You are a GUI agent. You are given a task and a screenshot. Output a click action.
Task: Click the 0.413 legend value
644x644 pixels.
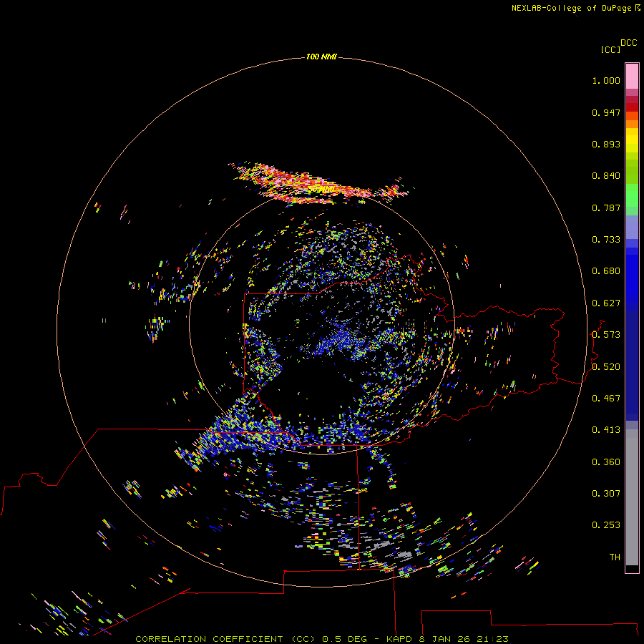point(606,431)
